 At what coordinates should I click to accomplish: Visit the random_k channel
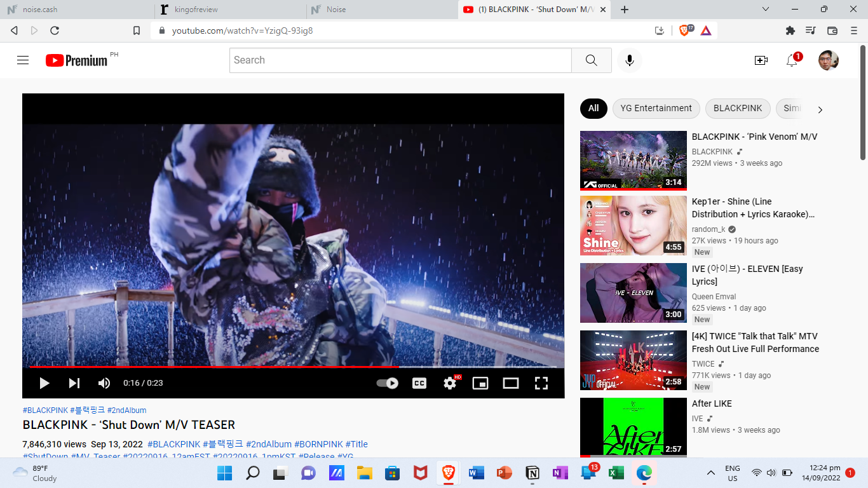click(x=709, y=229)
